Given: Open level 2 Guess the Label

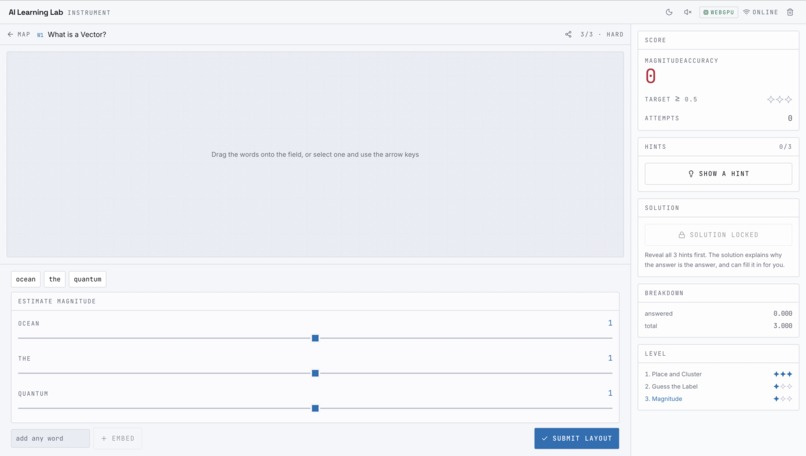Looking at the screenshot, I should click(x=671, y=387).
